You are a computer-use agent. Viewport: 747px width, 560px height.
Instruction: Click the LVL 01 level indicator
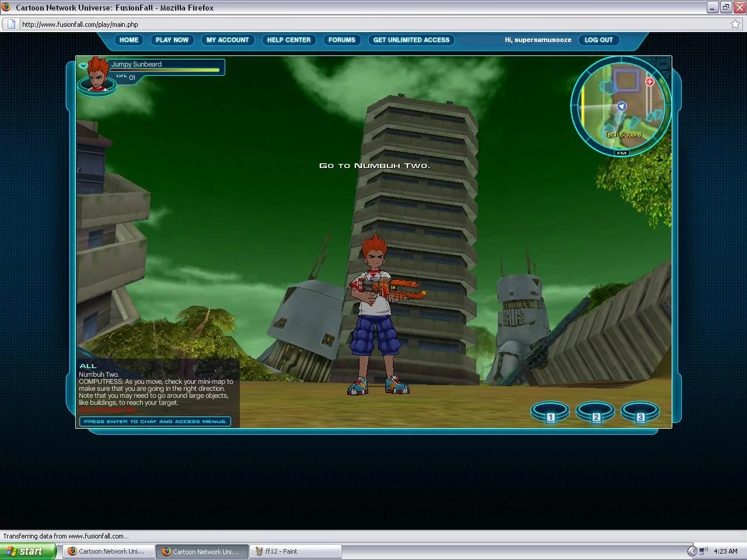click(125, 77)
